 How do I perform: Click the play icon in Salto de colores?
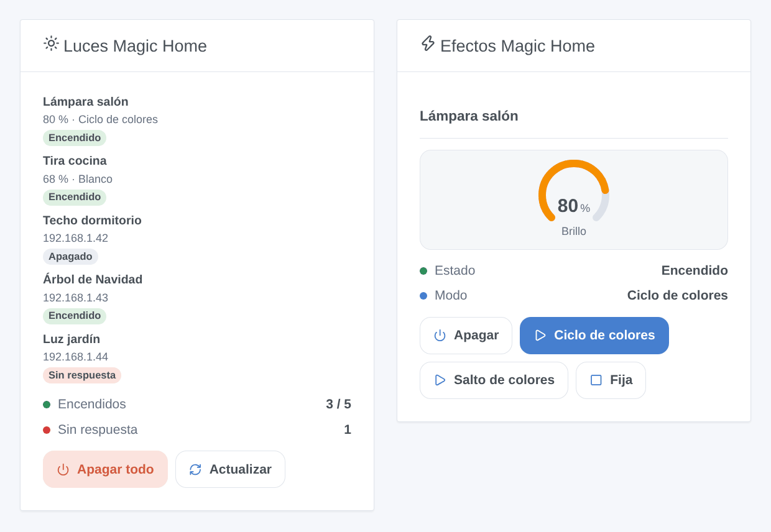[x=440, y=380]
